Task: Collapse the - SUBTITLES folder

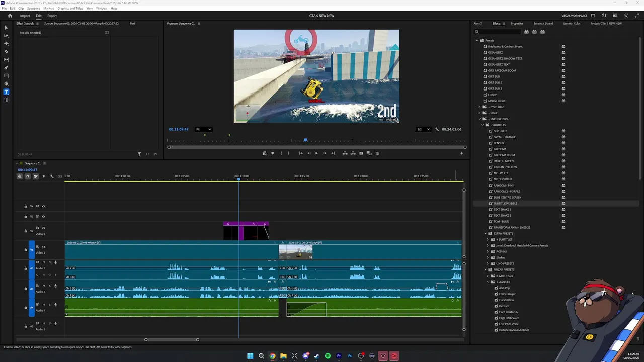Action: coord(482,125)
